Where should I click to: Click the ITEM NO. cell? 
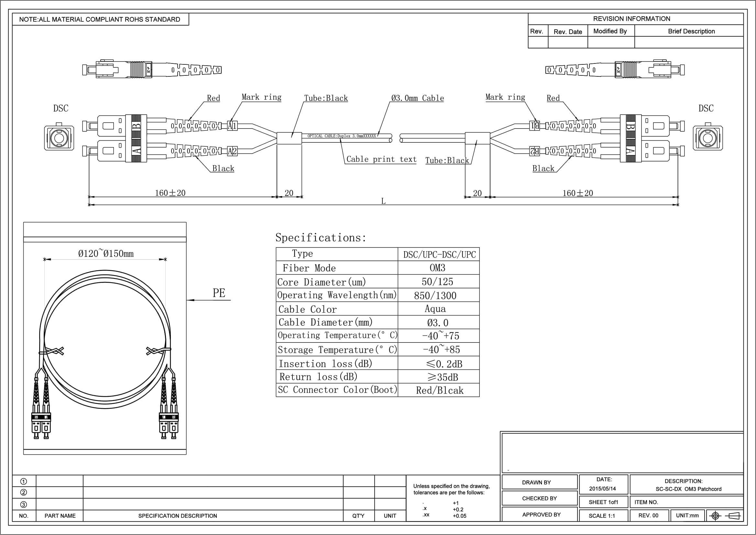click(x=686, y=502)
